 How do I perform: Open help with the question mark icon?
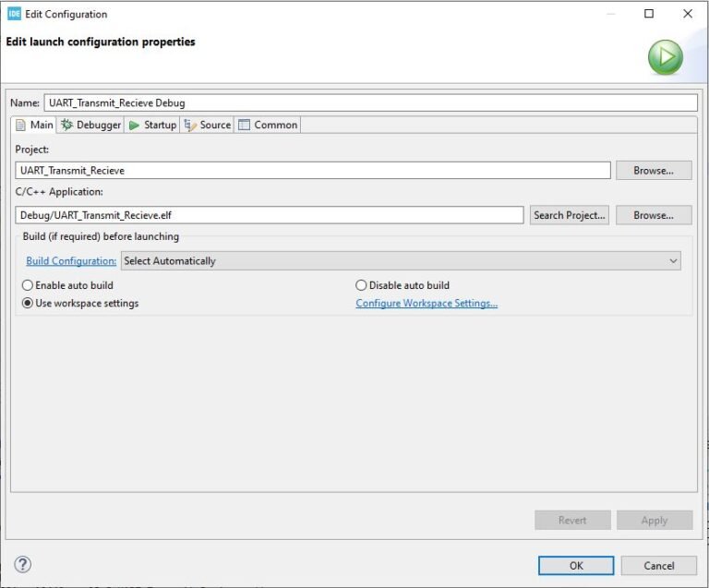(22, 564)
